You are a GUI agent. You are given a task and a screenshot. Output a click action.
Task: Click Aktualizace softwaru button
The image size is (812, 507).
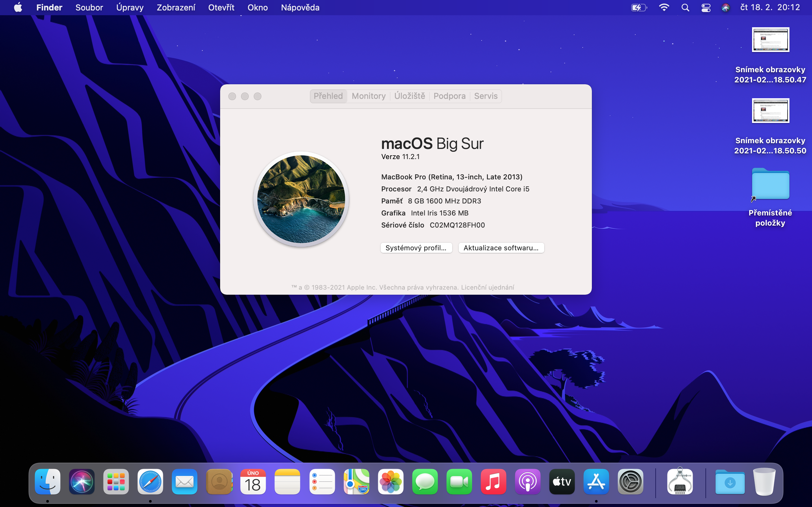pyautogui.click(x=501, y=248)
